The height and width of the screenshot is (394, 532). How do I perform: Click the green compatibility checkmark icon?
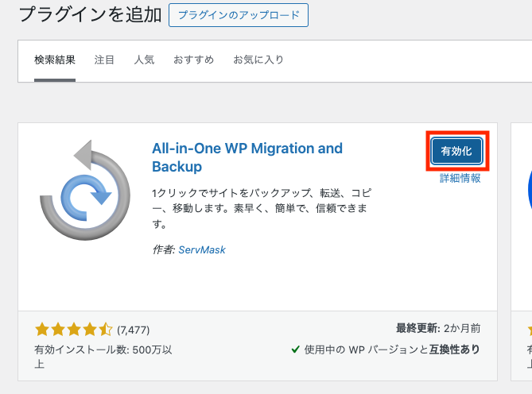[295, 350]
